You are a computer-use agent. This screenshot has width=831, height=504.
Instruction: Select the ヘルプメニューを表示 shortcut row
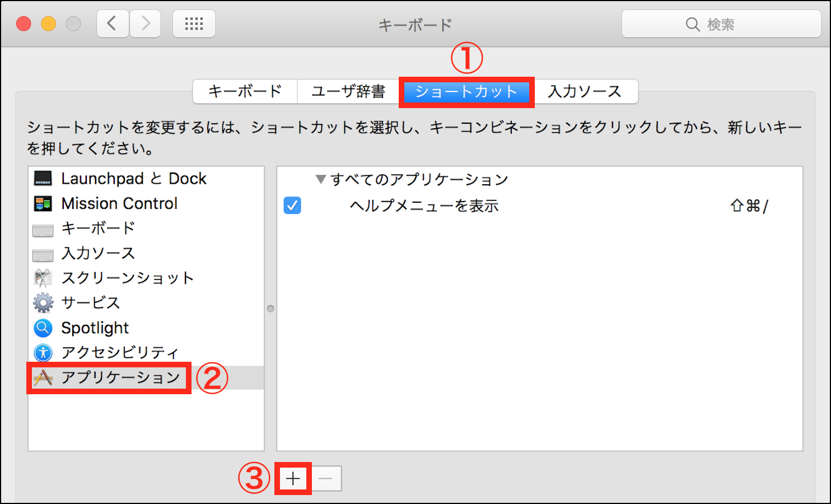[x=540, y=206]
